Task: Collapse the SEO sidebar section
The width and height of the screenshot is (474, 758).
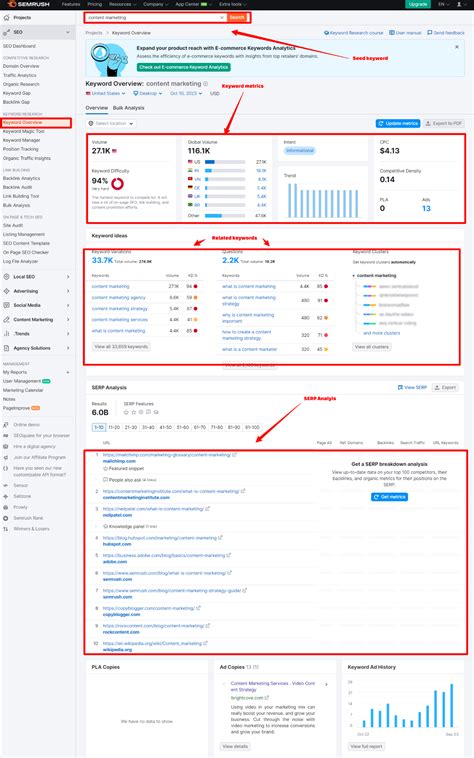Action: 68,32
